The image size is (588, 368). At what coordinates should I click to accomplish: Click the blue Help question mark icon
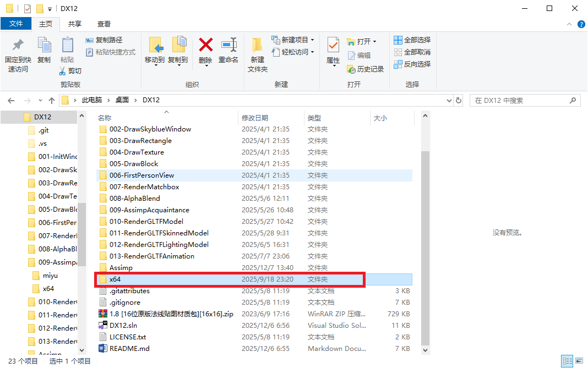[x=581, y=24]
